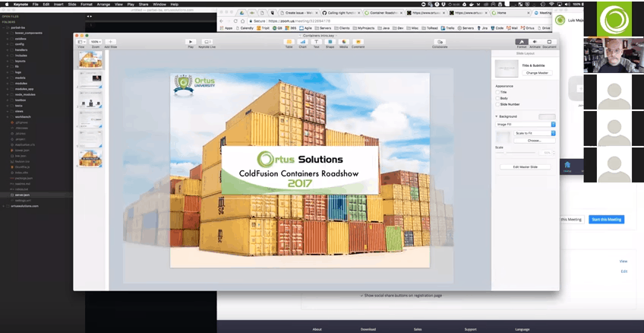Open the Arrange menu
644x333 pixels.
pyautogui.click(x=103, y=4)
